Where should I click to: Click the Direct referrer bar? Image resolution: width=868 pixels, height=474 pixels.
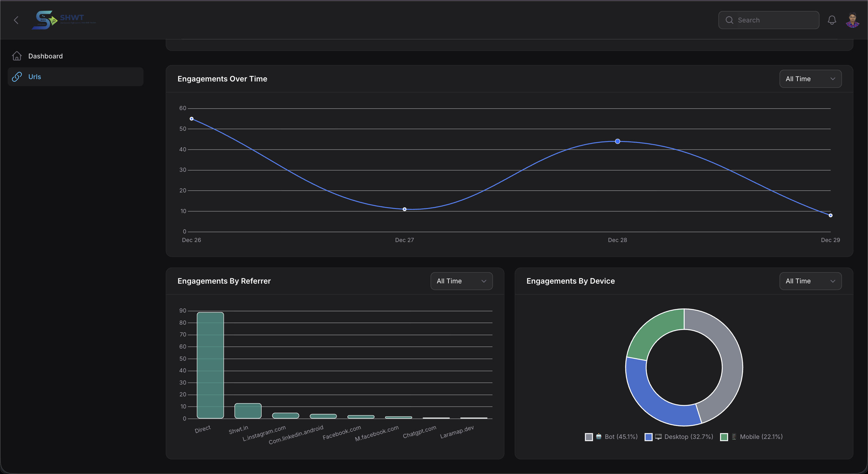210,365
